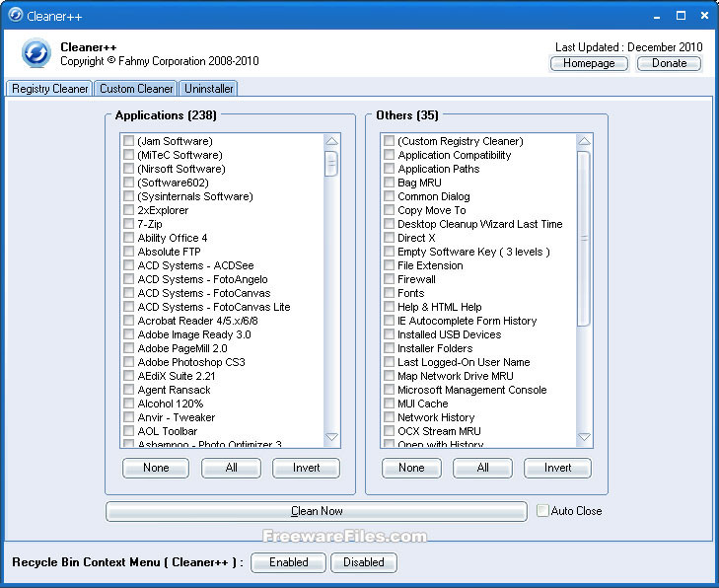Image resolution: width=719 pixels, height=588 pixels.
Task: Open the Registry Cleaner tab
Action: (49, 89)
